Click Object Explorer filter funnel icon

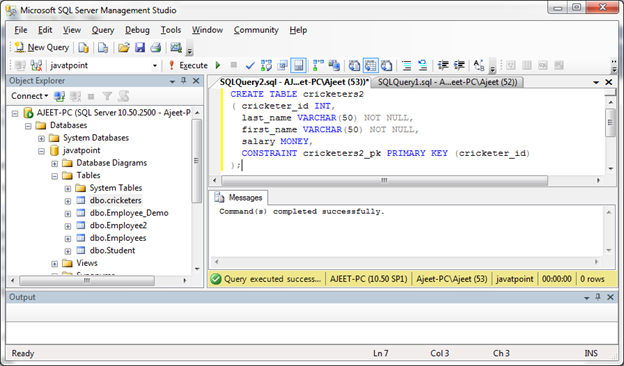[107, 96]
